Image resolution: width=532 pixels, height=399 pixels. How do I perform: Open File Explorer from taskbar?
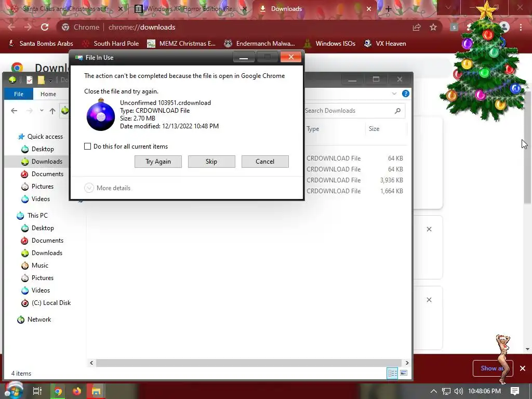[x=96, y=391]
